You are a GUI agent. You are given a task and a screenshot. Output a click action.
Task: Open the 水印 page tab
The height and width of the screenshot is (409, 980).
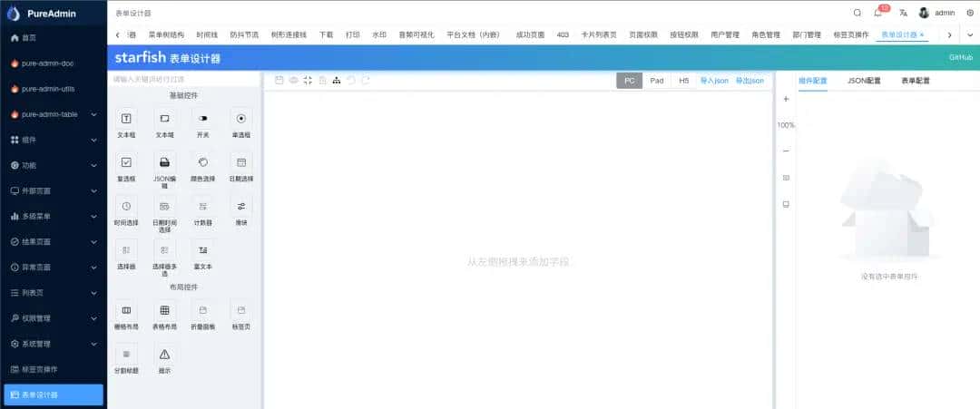[x=379, y=35]
